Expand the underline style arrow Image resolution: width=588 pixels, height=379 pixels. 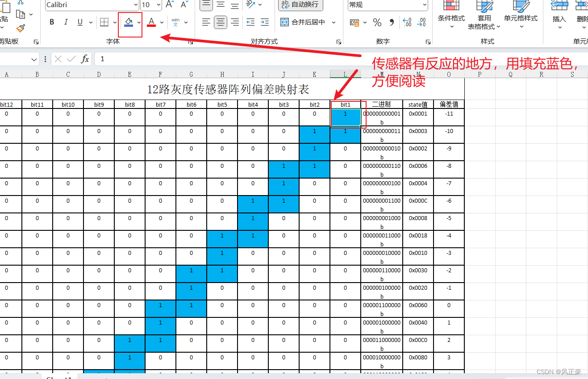tap(91, 22)
